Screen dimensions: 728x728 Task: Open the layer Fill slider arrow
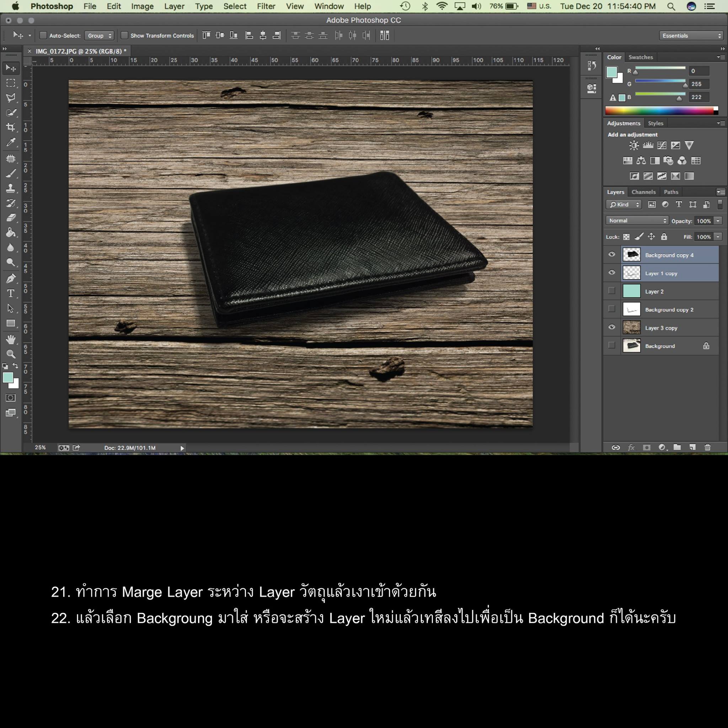[x=718, y=237]
